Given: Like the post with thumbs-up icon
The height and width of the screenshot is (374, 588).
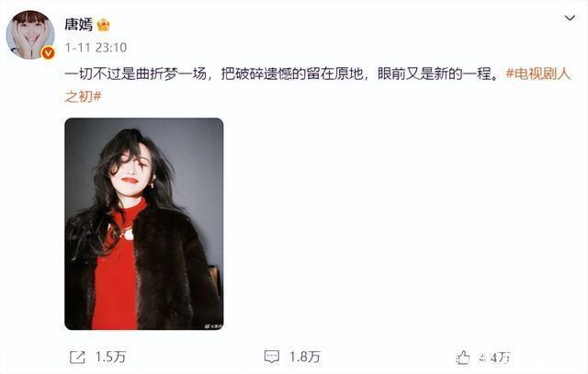Looking at the screenshot, I should click(x=463, y=357).
